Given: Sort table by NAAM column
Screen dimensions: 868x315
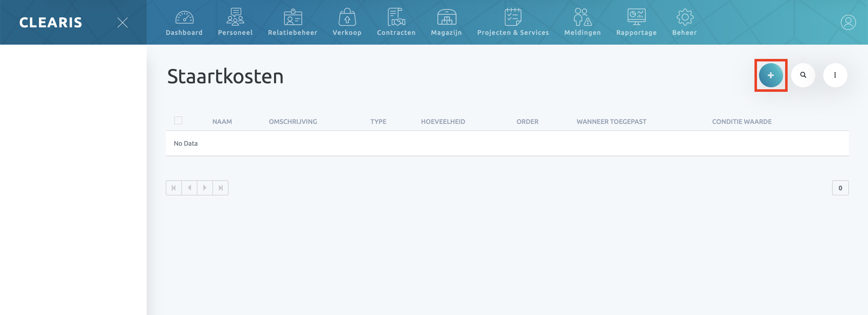Looking at the screenshot, I should 222,121.
